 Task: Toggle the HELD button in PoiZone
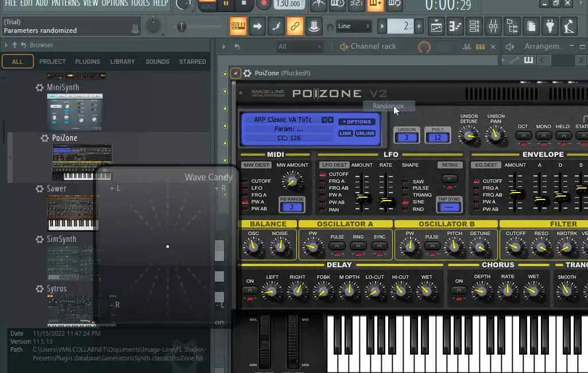[x=563, y=136]
